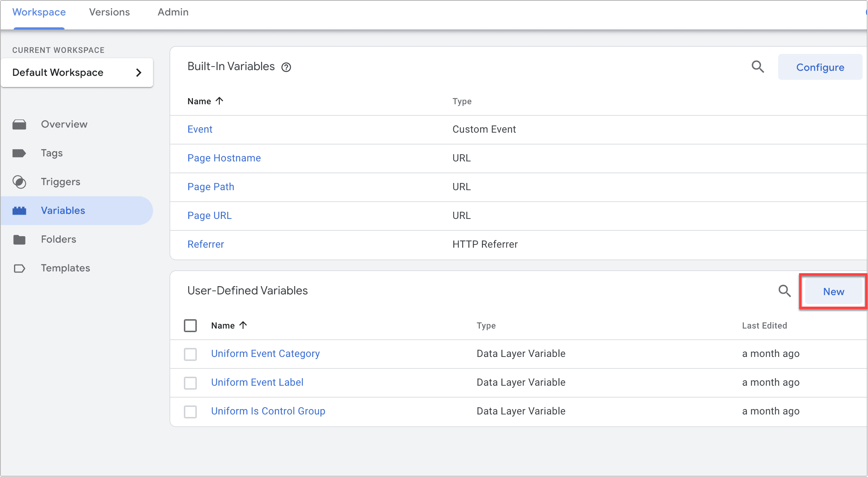Image resolution: width=868 pixels, height=477 pixels.
Task: Click the HTTP Referrer type cell
Action: [x=485, y=244]
